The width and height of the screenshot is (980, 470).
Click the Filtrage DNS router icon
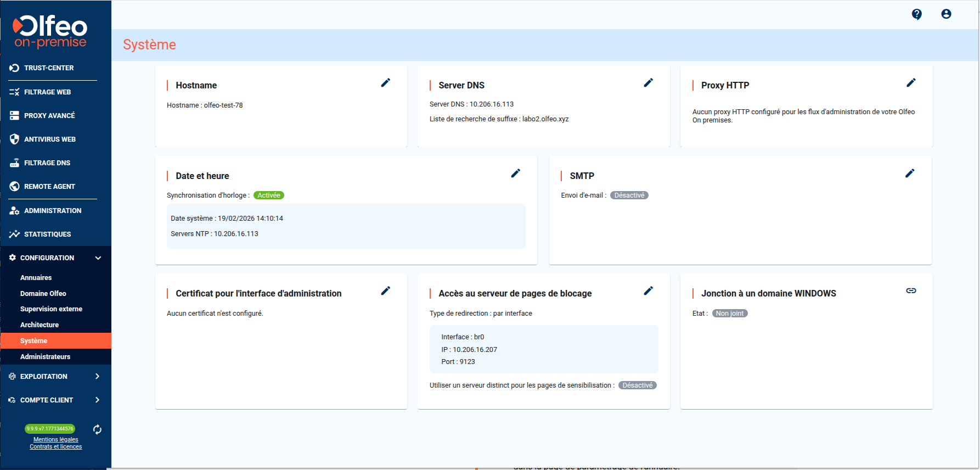pos(14,163)
